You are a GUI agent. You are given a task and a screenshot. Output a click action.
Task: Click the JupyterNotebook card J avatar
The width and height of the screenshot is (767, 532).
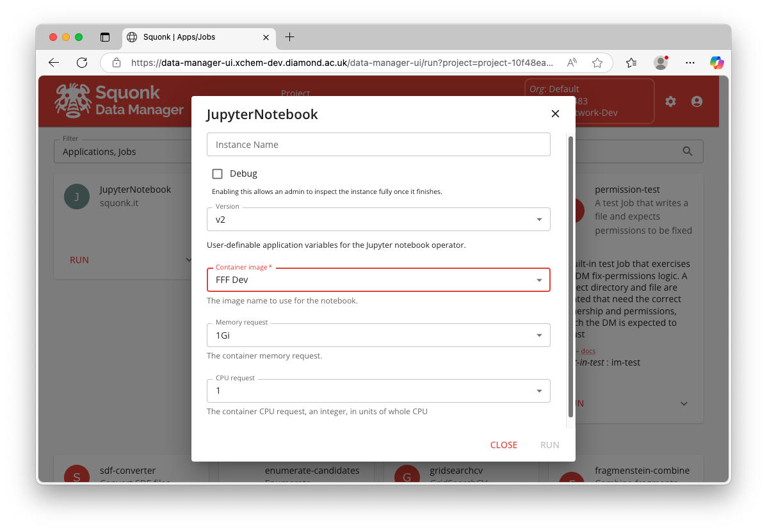(x=77, y=197)
